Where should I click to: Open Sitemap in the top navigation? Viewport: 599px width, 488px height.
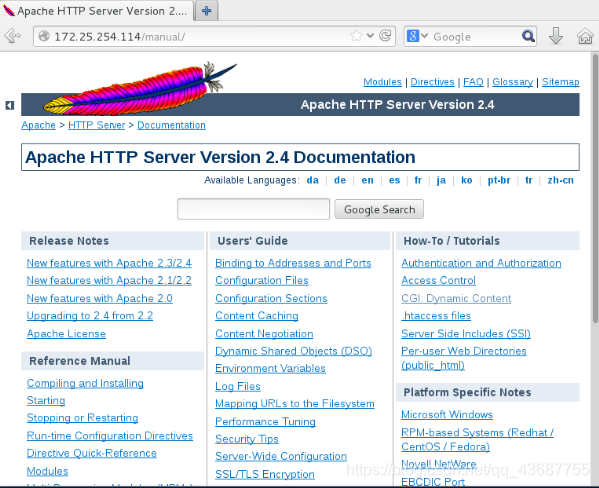[x=560, y=82]
